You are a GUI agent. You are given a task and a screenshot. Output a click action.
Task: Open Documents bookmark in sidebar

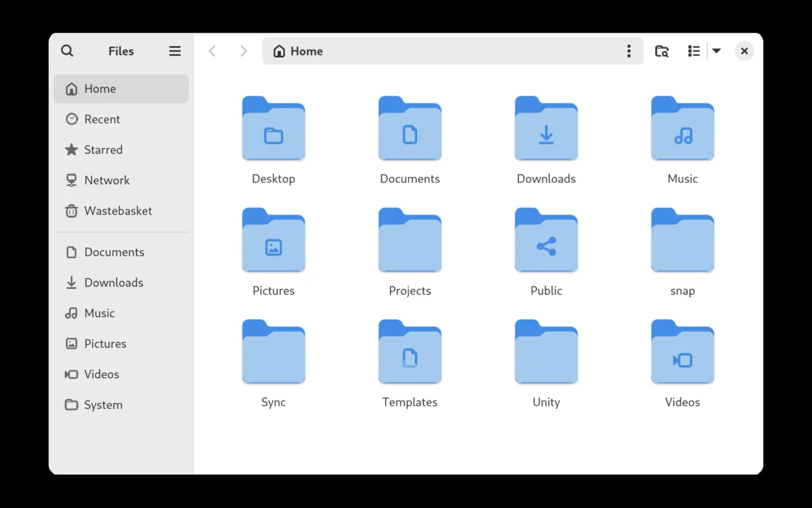tap(121, 252)
